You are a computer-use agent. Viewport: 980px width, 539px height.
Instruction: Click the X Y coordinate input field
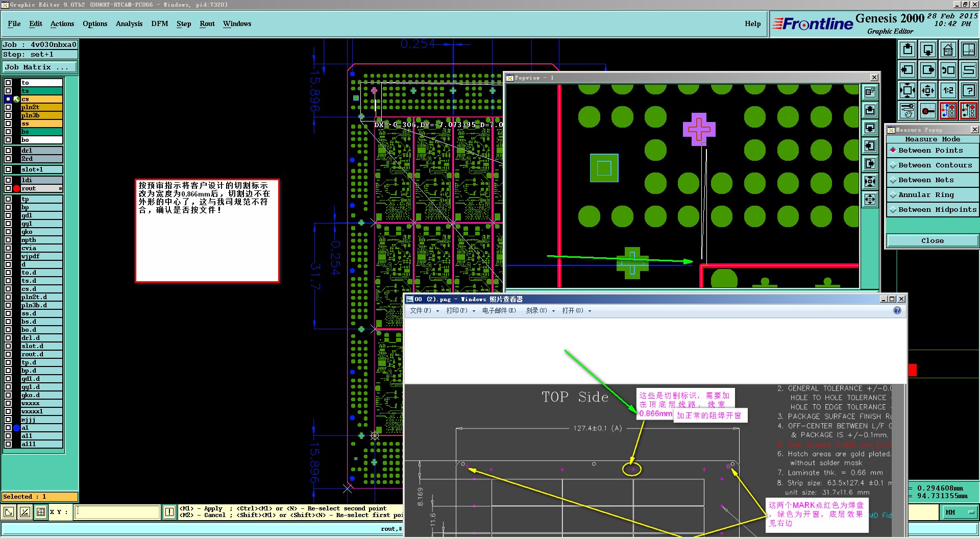(117, 512)
